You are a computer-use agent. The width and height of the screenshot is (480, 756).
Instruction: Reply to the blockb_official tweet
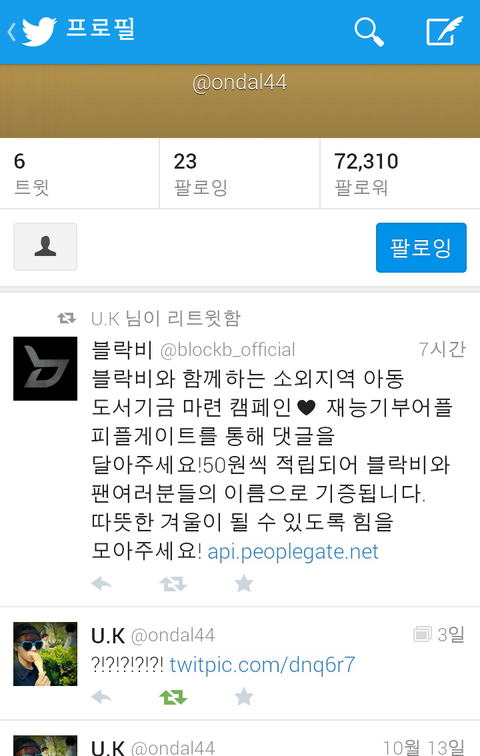point(101,584)
